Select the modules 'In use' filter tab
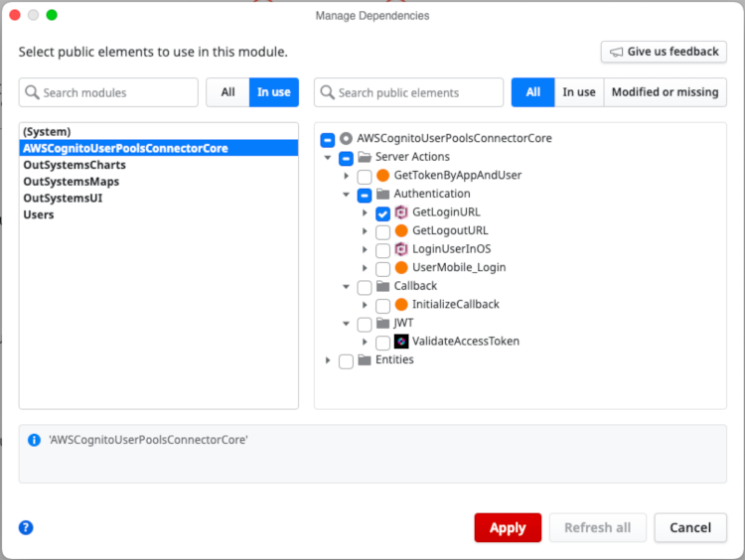 point(274,92)
